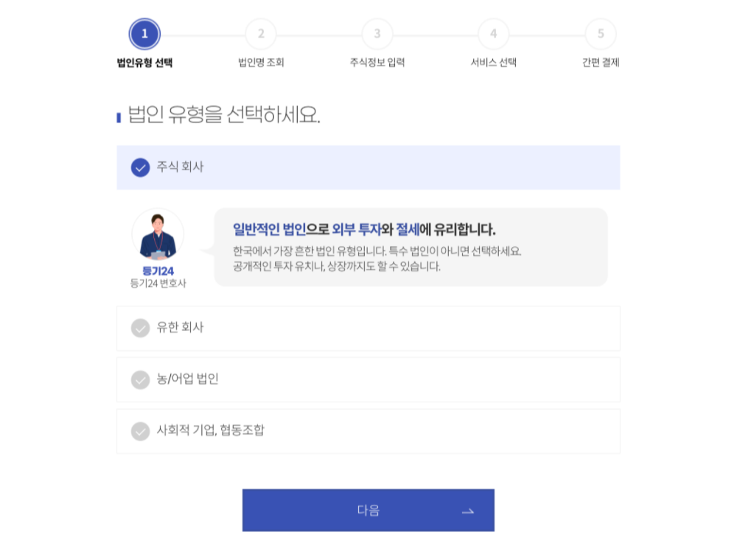737x560 pixels.
Task: Click the gray check icon beside 유한 회사
Action: tap(142, 327)
